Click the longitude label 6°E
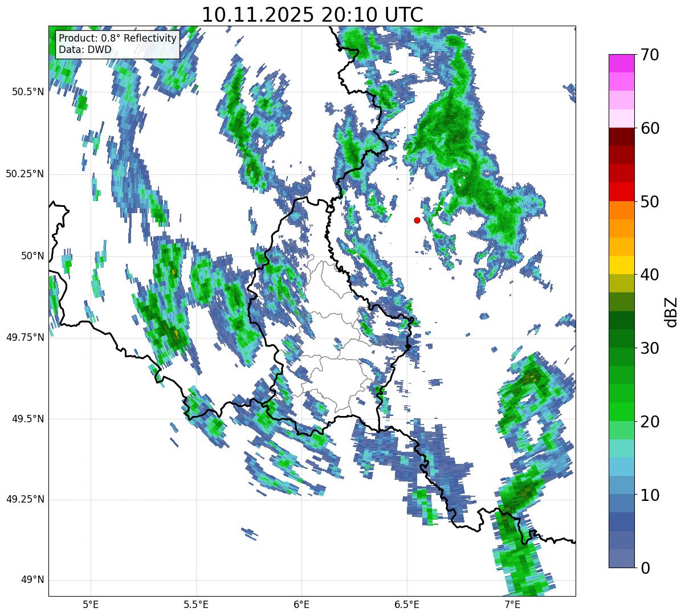The width and height of the screenshot is (685, 616). pyautogui.click(x=301, y=604)
